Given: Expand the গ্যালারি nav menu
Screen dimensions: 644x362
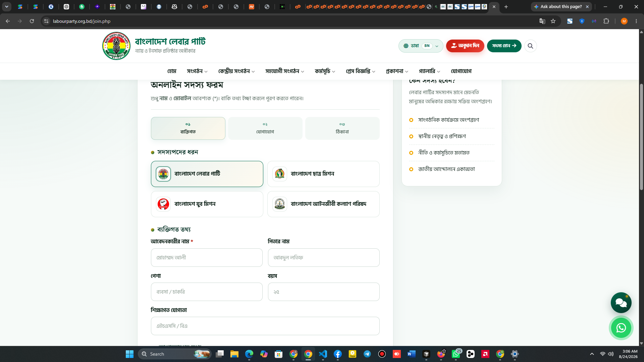Looking at the screenshot, I should [x=429, y=71].
